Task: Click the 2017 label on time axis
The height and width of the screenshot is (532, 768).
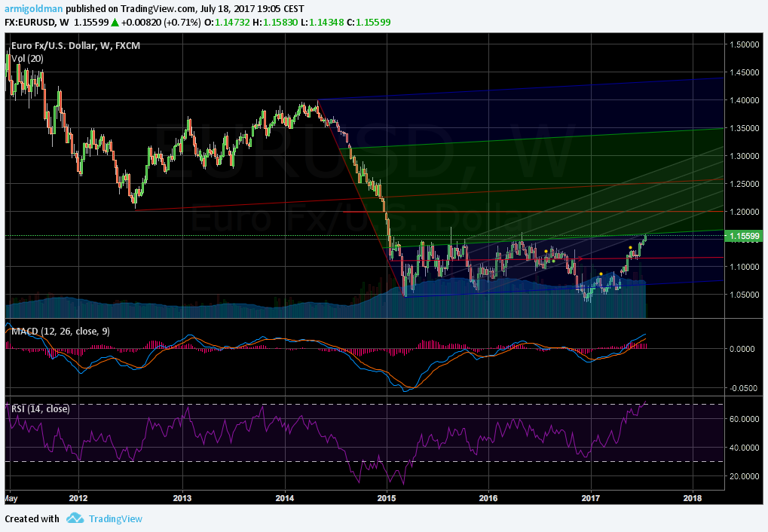Action: tap(590, 498)
